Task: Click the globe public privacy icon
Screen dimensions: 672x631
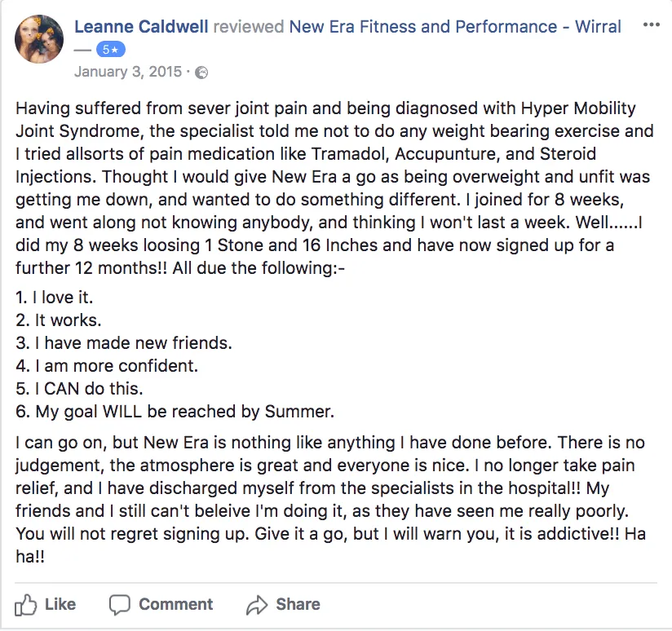Action: point(201,72)
